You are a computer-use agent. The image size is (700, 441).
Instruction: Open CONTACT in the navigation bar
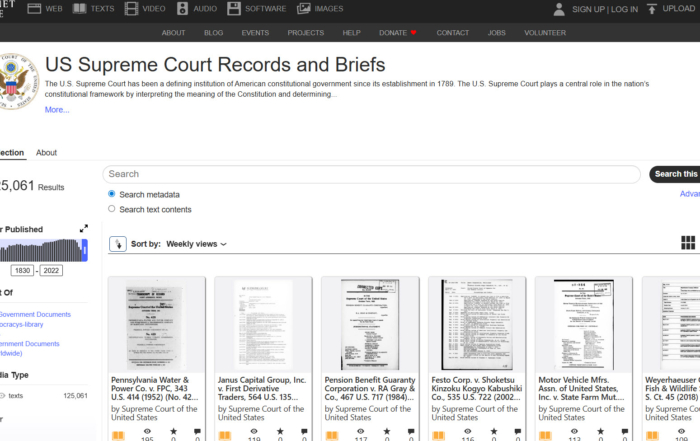click(x=453, y=33)
